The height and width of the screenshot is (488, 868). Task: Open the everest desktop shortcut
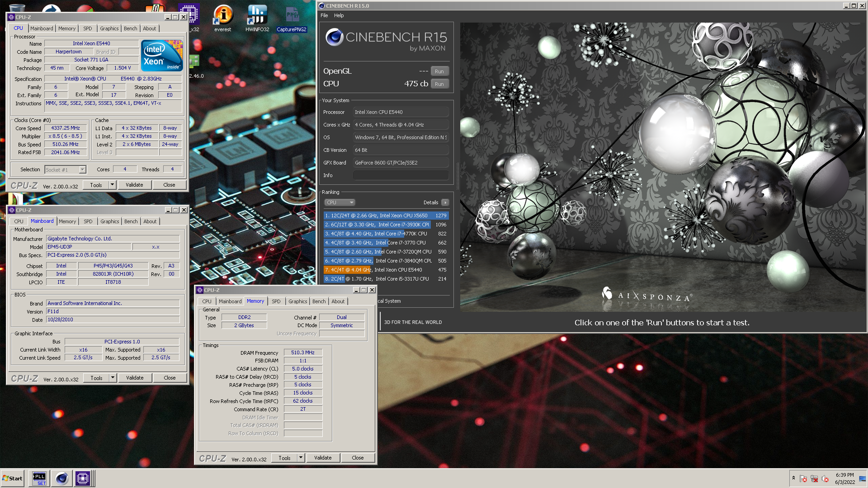click(223, 19)
